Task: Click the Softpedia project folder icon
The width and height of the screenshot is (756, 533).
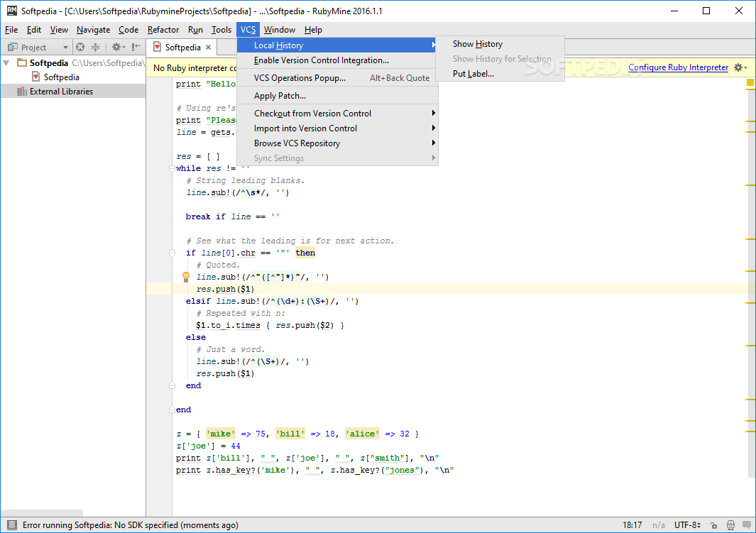Action: coord(22,62)
